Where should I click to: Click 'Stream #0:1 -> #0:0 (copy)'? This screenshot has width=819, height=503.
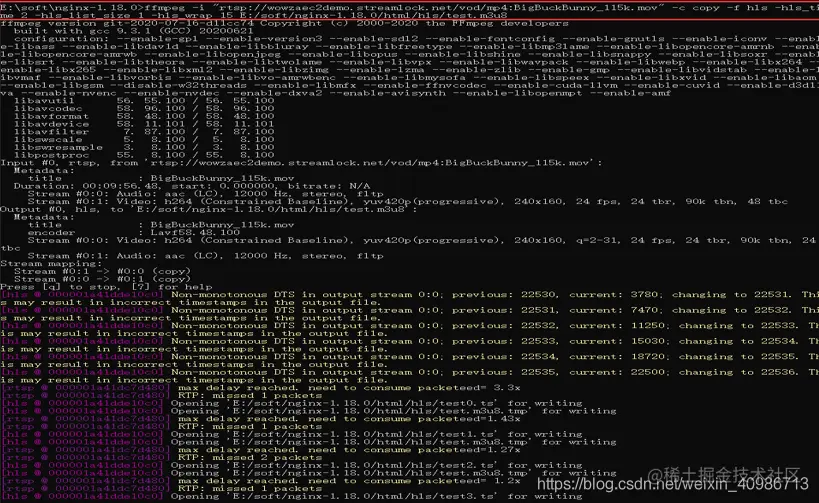coord(102,272)
